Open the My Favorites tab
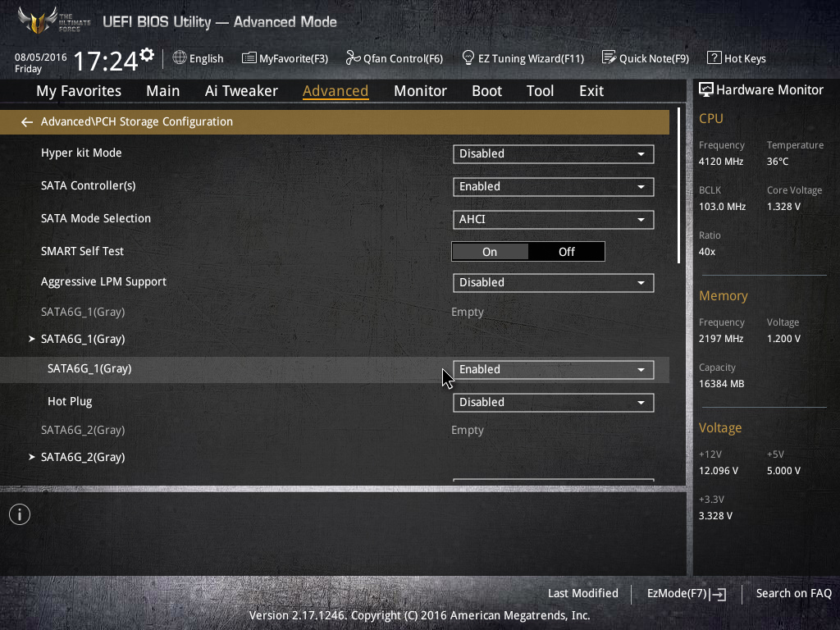 pyautogui.click(x=79, y=91)
